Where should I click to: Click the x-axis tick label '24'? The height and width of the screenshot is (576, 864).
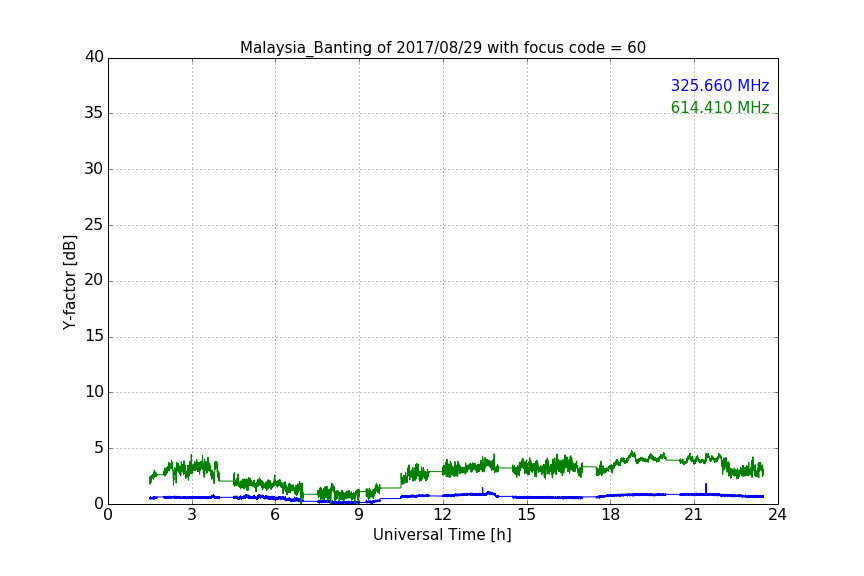point(777,515)
